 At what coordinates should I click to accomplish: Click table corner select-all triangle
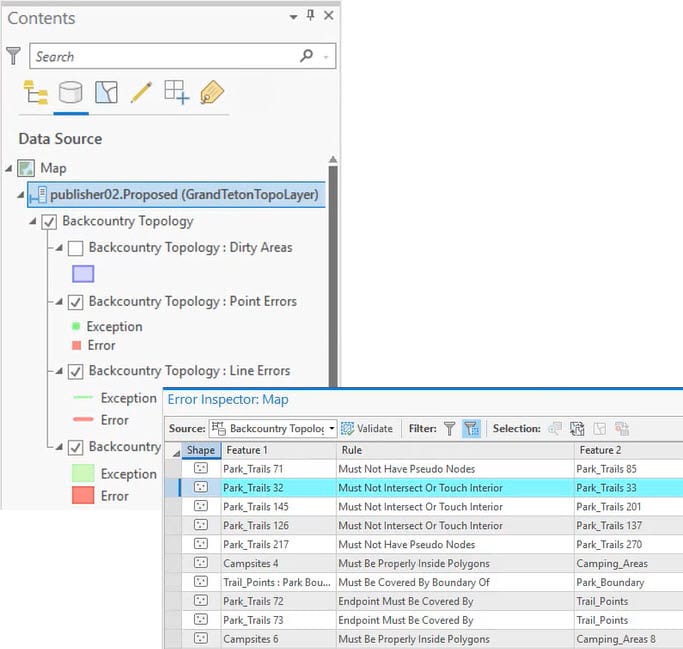(x=176, y=453)
